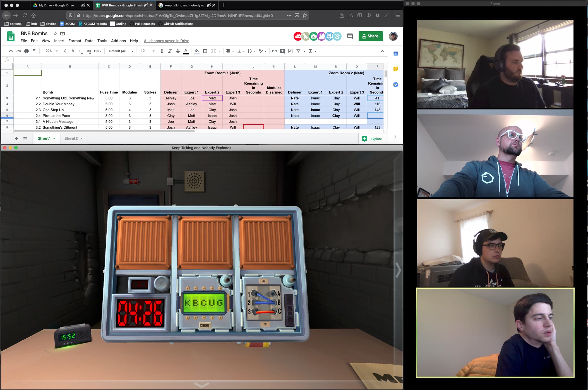Viewport: 588px width, 390px height.
Task: Click the Create a filter icon
Action: [298, 51]
